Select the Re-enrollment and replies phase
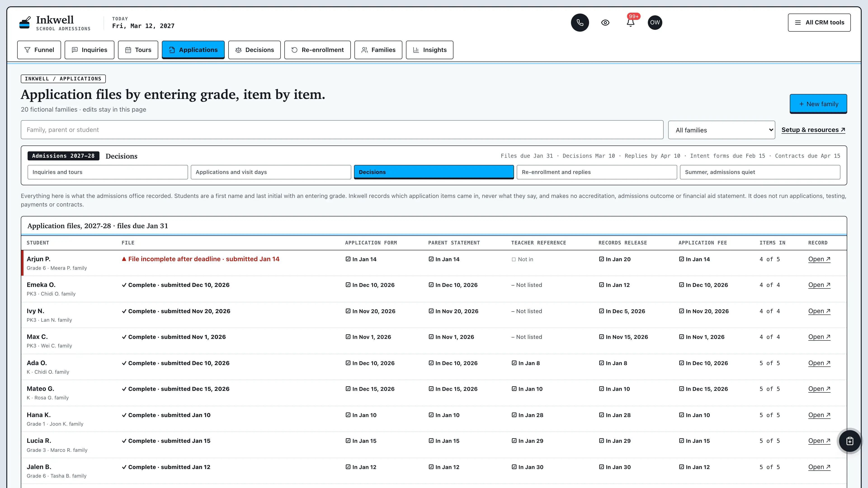 click(x=597, y=172)
